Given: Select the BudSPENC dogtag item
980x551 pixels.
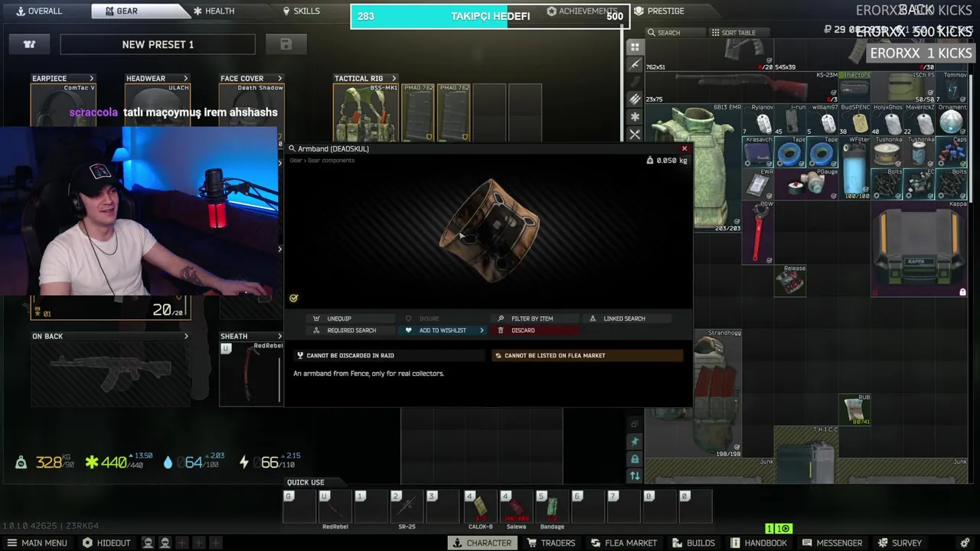Looking at the screenshot, I should click(x=854, y=120).
